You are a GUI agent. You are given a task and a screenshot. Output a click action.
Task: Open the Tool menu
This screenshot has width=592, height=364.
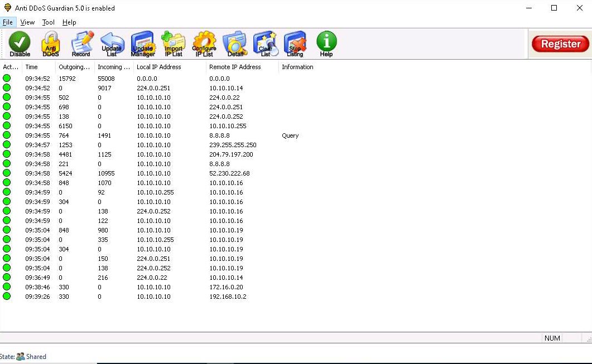click(49, 22)
